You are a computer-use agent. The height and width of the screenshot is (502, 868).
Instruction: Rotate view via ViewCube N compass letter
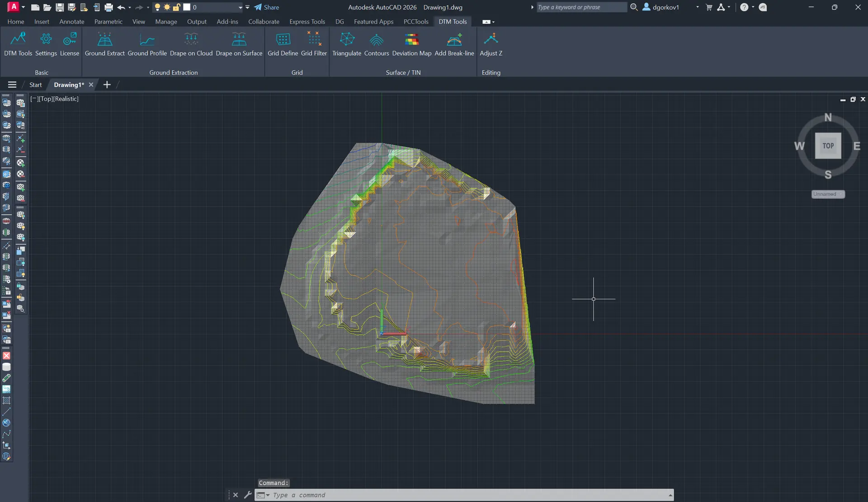coord(828,117)
